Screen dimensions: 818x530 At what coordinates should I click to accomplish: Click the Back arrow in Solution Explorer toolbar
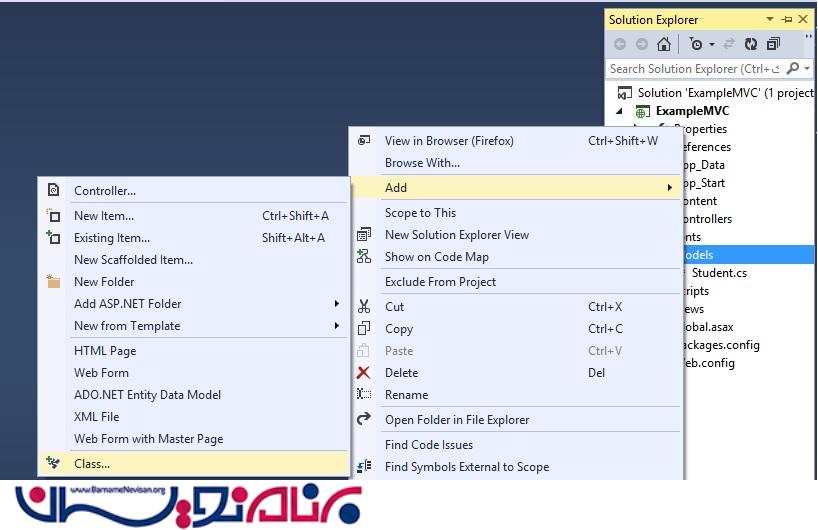click(x=620, y=44)
